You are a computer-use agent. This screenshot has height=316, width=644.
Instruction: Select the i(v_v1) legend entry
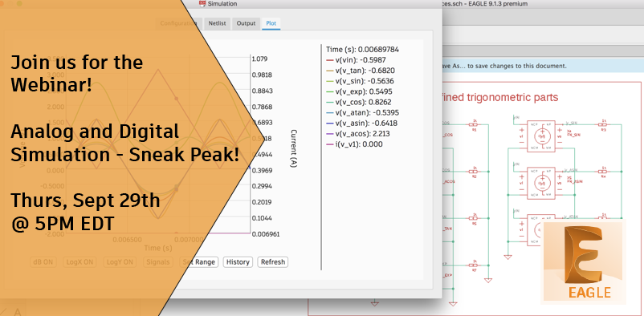354,144
